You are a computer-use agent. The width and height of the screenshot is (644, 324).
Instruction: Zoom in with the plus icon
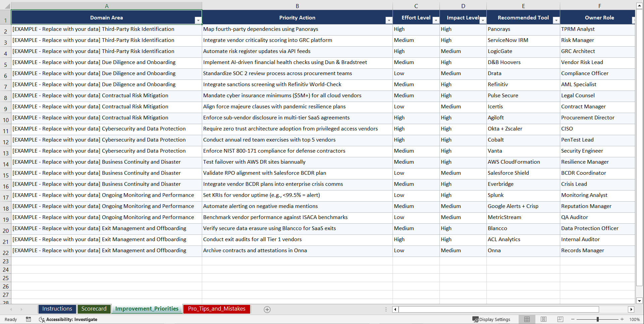click(x=622, y=319)
